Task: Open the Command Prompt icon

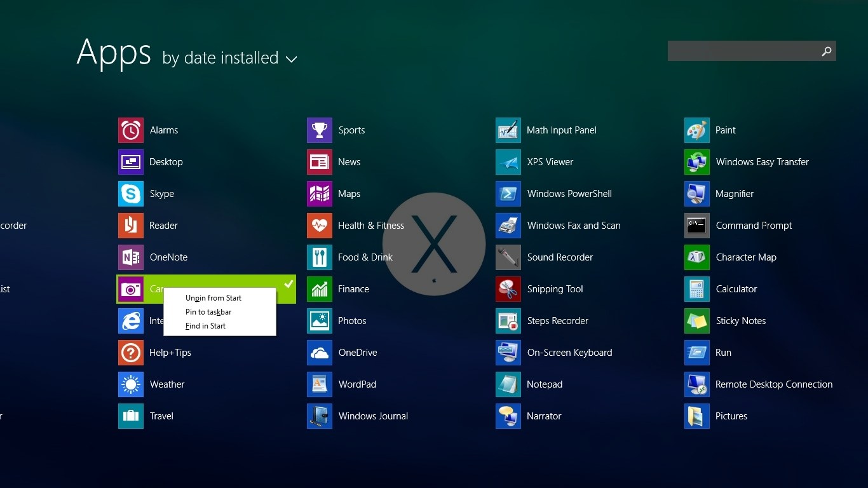Action: 697,226
